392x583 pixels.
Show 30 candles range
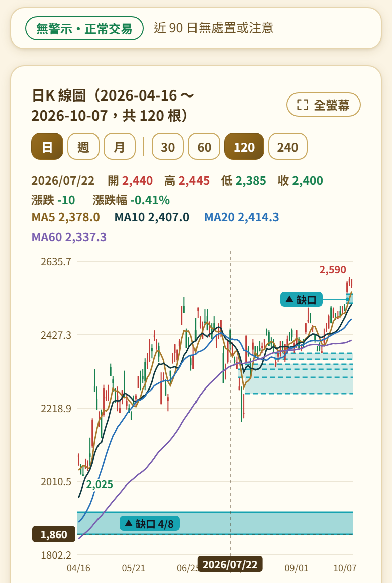point(168,146)
